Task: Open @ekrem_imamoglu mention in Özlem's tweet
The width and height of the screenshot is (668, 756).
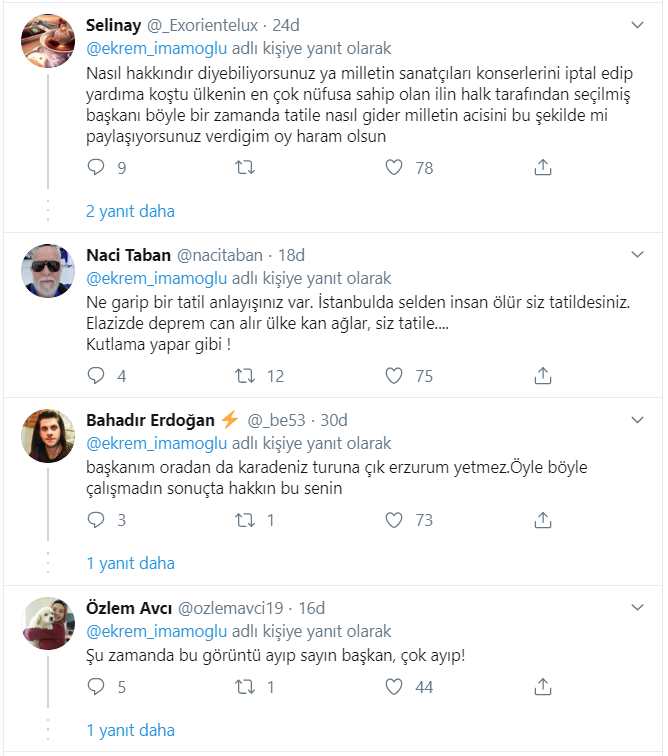Action: (x=157, y=631)
